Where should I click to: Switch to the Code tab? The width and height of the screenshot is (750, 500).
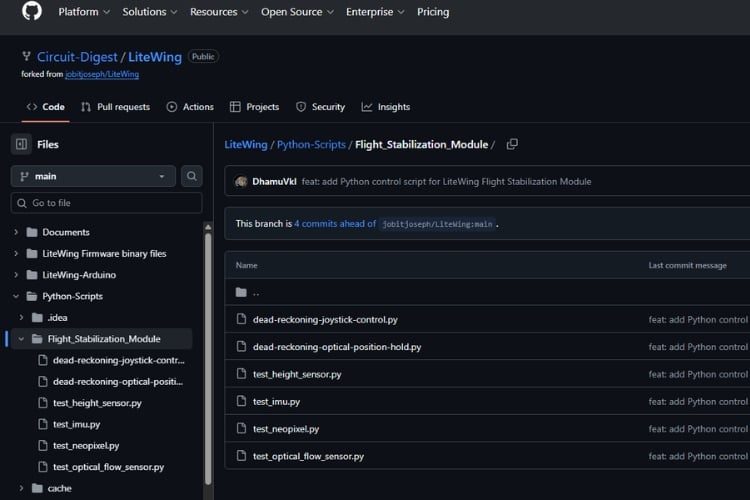coord(46,107)
